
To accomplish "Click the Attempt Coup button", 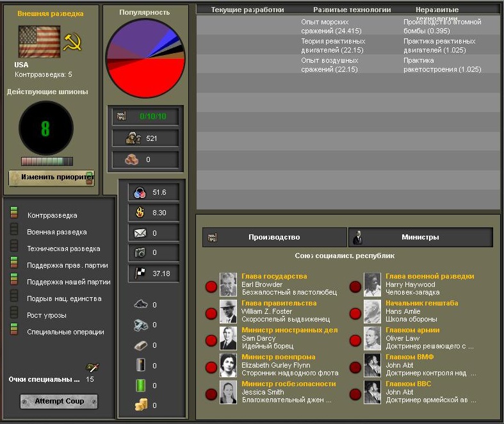I will [x=59, y=401].
